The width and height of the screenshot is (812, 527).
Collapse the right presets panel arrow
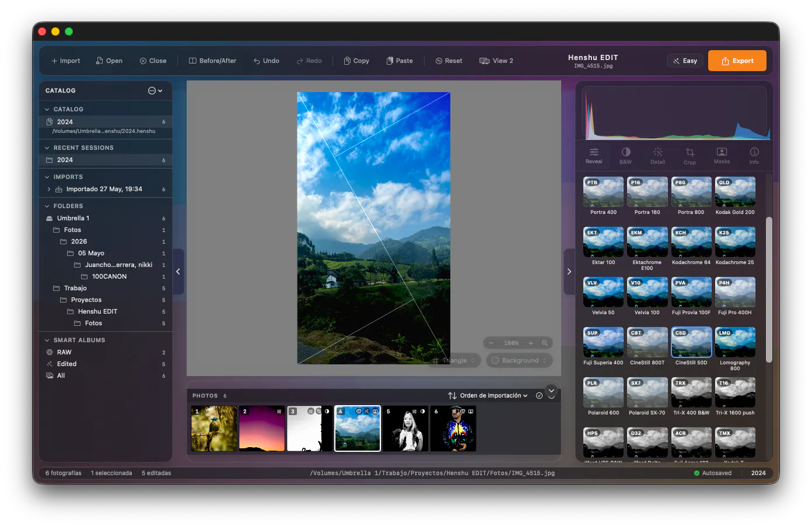click(569, 272)
